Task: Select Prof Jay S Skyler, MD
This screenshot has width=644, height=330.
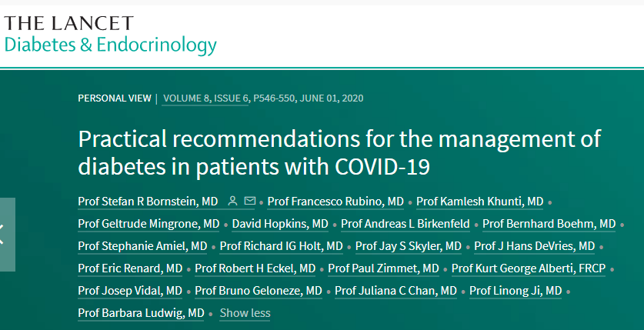Action: (x=409, y=246)
